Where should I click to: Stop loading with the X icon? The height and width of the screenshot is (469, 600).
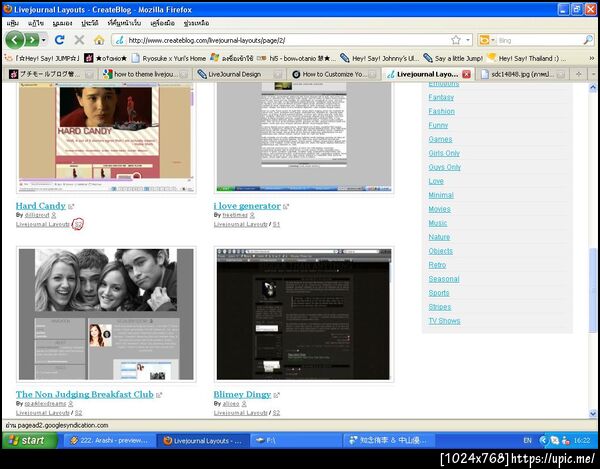[79, 40]
